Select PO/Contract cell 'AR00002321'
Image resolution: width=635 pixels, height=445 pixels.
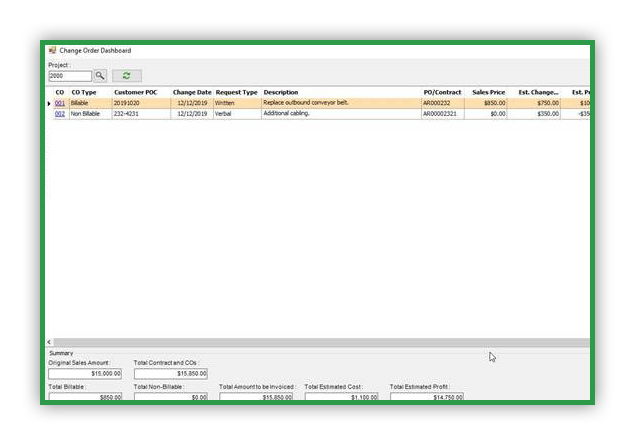tap(443, 114)
